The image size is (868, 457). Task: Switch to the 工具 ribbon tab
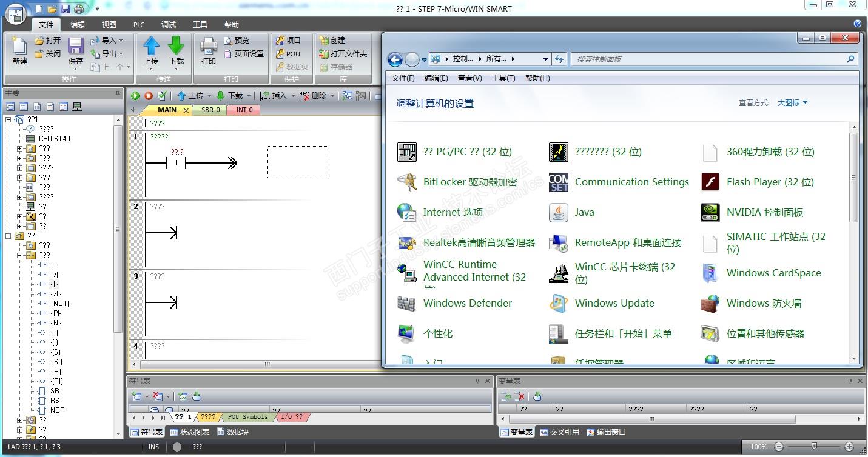point(200,25)
